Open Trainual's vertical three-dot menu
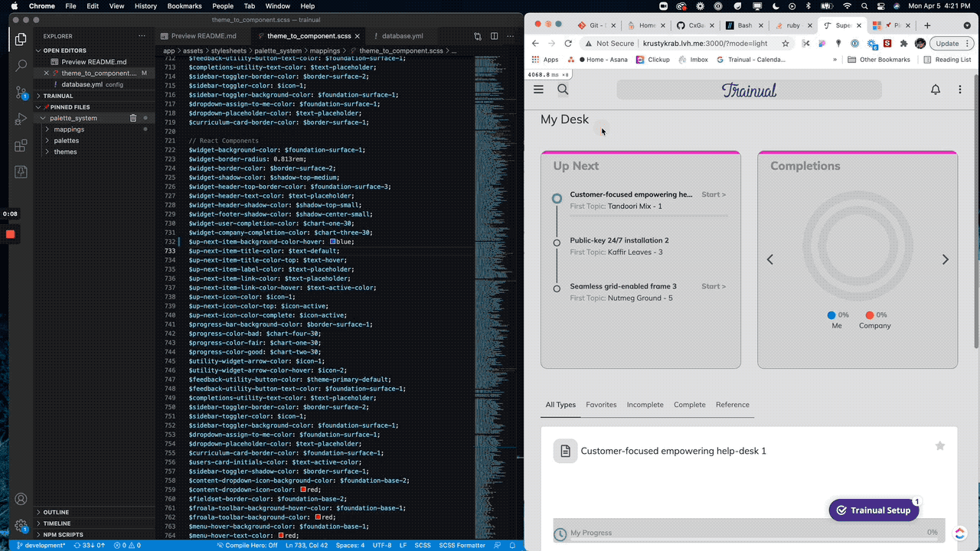This screenshot has height=551, width=980. coord(959,90)
